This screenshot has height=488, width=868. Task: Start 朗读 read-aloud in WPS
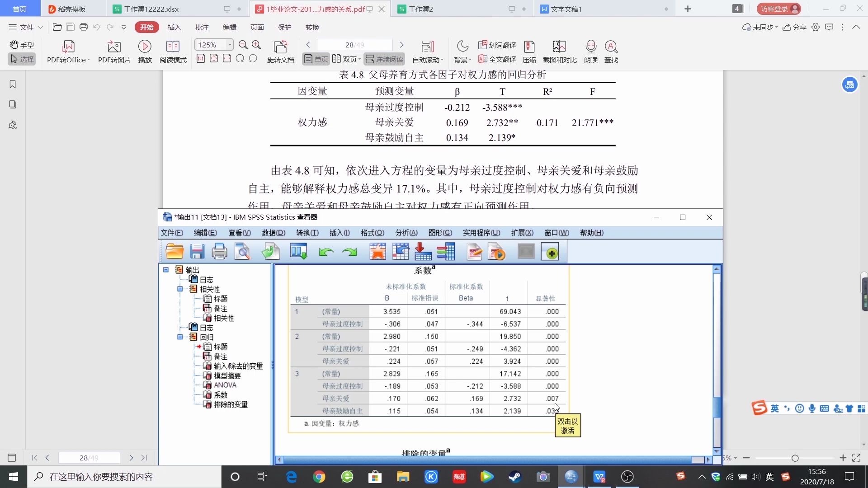tap(590, 51)
